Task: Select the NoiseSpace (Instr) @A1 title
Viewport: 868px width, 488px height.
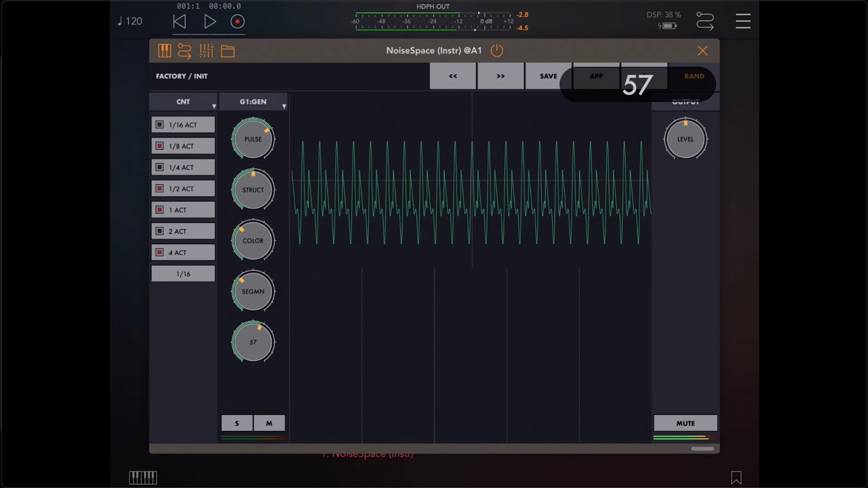Action: point(434,51)
